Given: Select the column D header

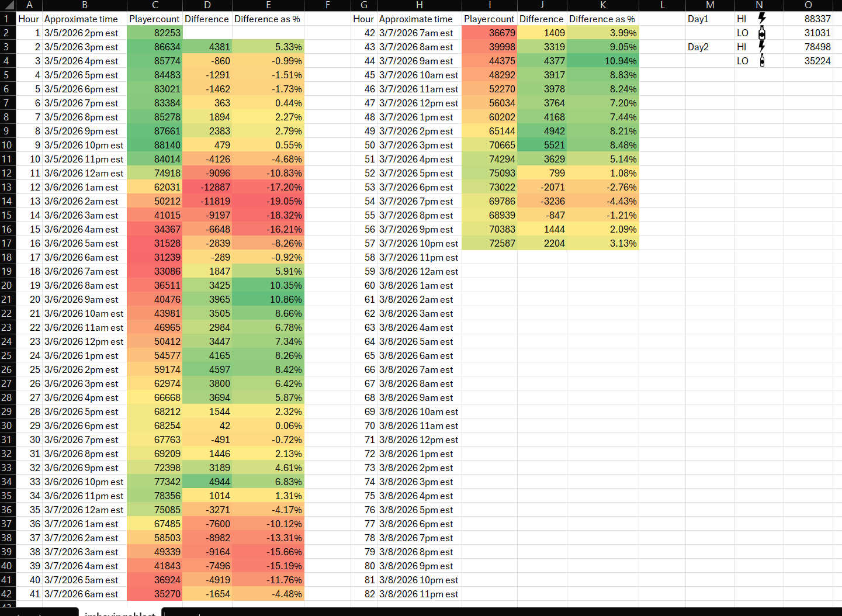Looking at the screenshot, I should 207,5.
